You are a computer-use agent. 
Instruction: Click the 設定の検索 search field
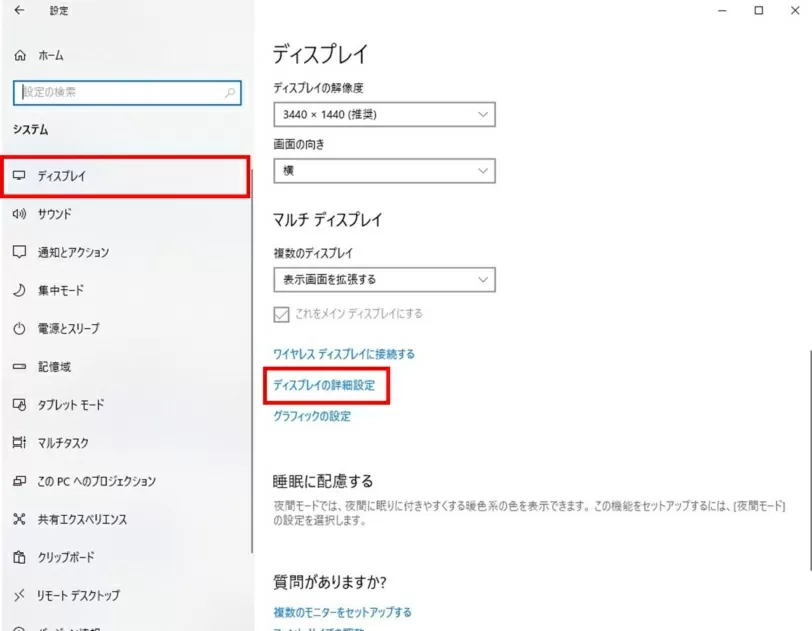pos(127,93)
